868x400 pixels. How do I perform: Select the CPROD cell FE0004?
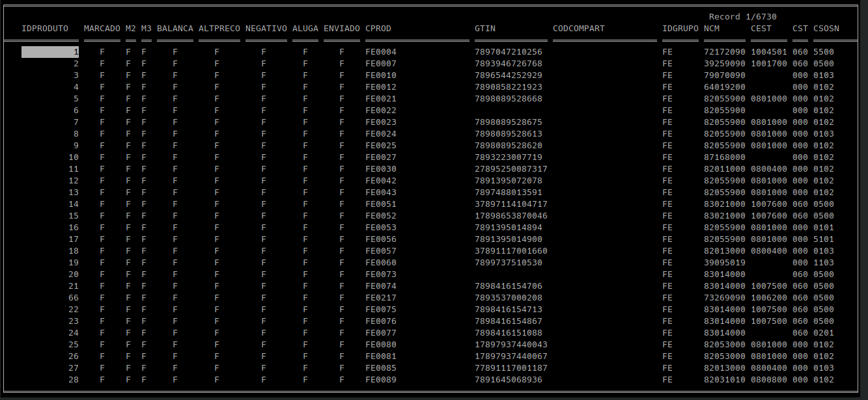(381, 52)
